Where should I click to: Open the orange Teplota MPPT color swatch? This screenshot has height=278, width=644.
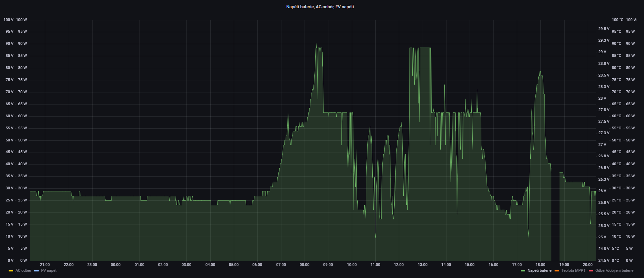click(557, 271)
